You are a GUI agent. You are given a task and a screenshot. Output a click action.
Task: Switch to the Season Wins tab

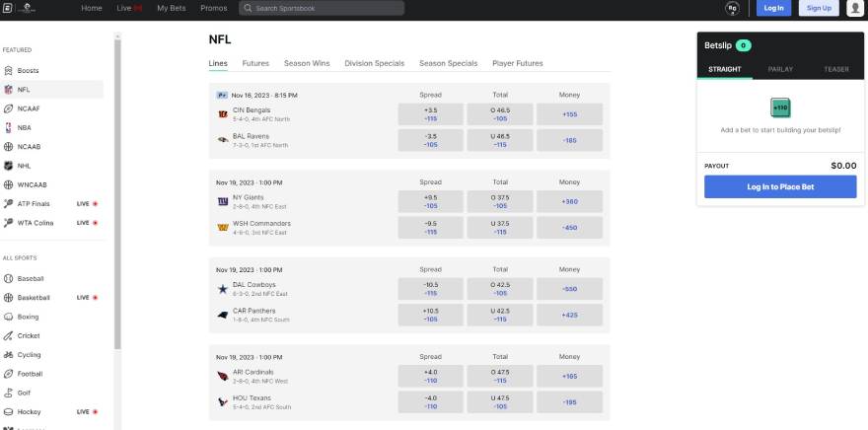point(307,63)
